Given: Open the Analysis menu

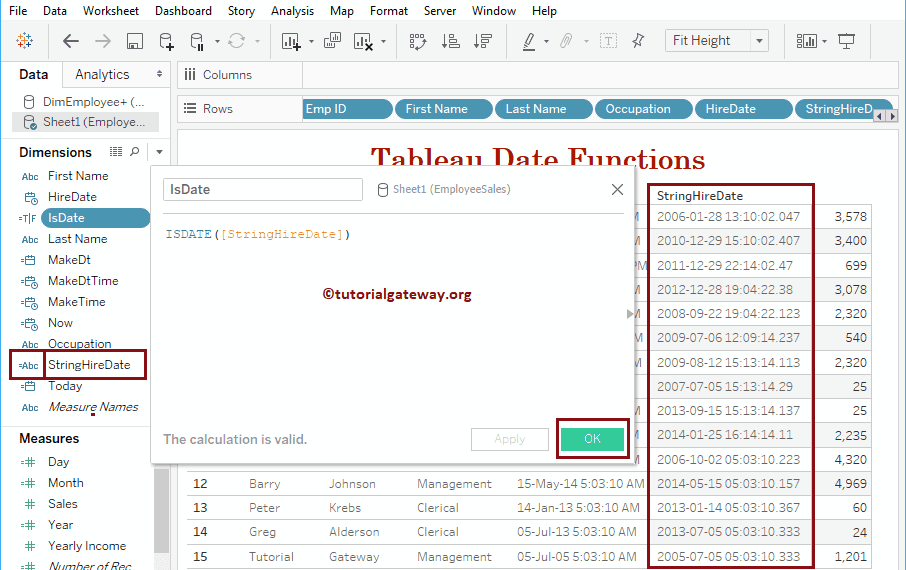Looking at the screenshot, I should point(292,11).
